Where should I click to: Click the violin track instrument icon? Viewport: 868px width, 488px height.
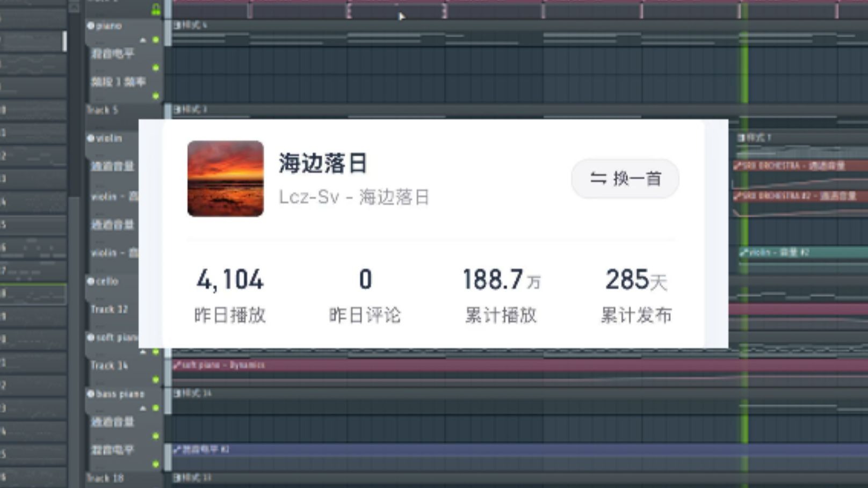[89, 139]
